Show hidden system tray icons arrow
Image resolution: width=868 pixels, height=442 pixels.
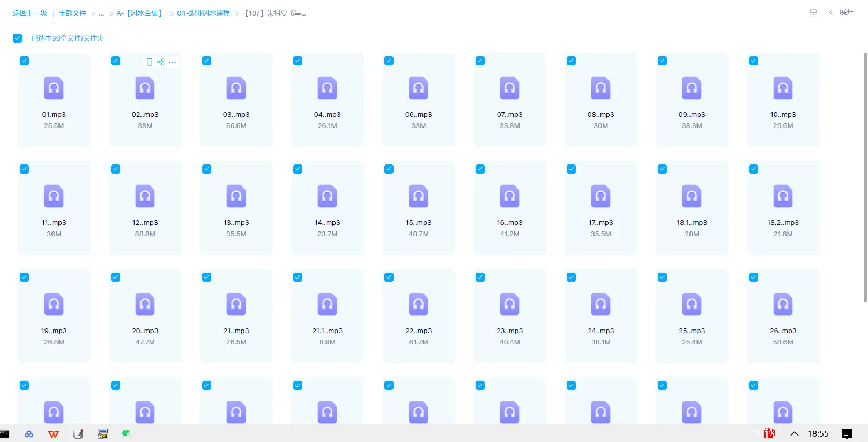(795, 434)
